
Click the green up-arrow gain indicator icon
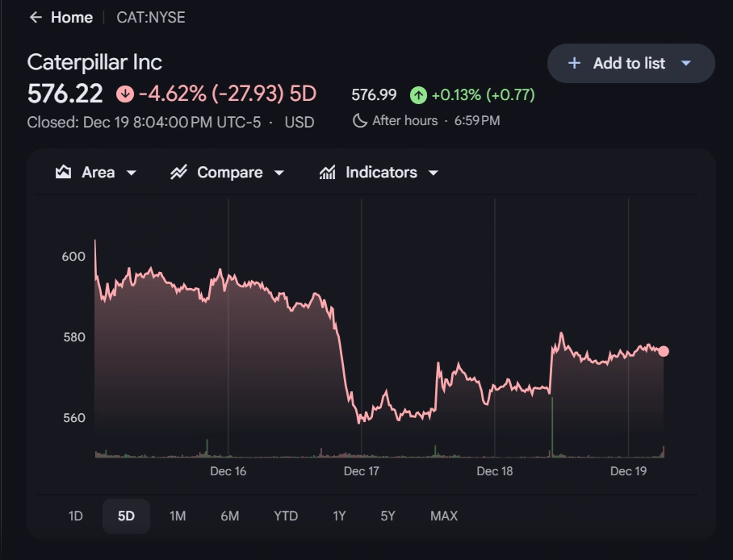(418, 94)
